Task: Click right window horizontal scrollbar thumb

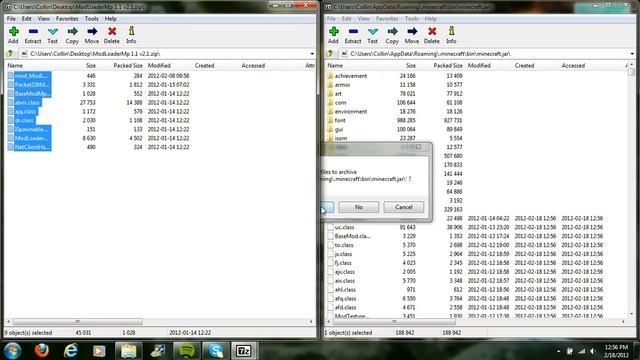Action: point(394,322)
